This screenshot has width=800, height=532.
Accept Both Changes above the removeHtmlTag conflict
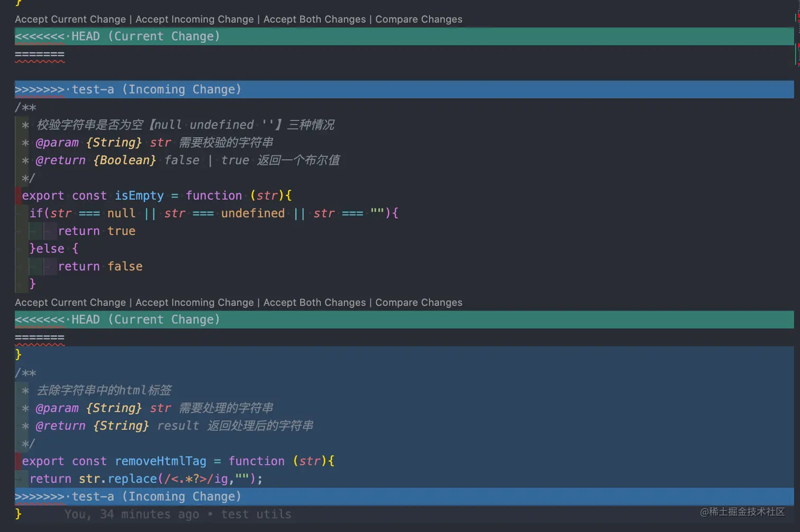[x=314, y=302]
